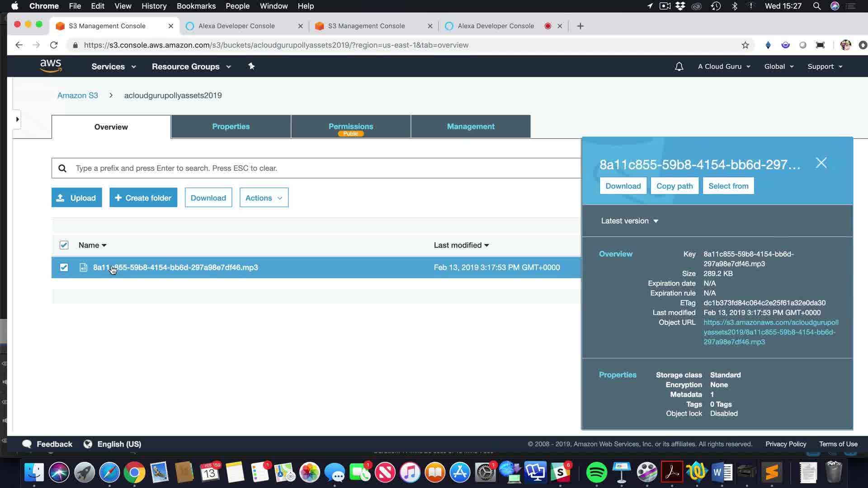Open the notifications bell icon
Viewport: 868px width, 488px height.
coord(679,66)
